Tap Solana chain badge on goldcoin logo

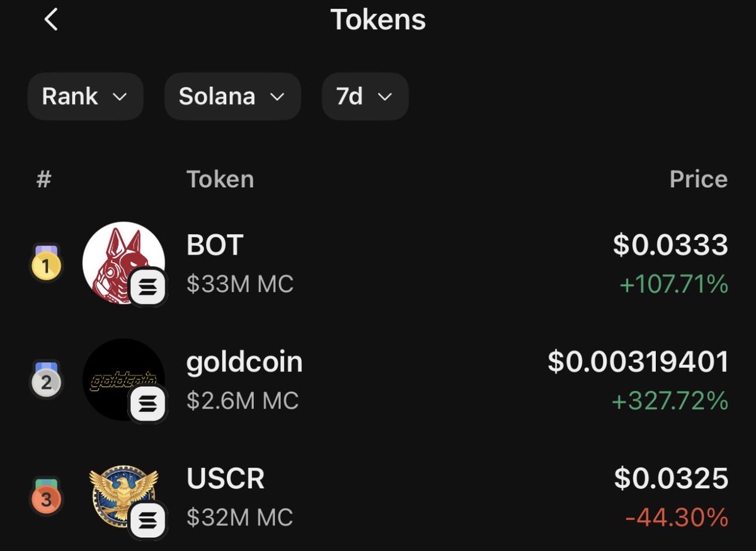coord(148,404)
